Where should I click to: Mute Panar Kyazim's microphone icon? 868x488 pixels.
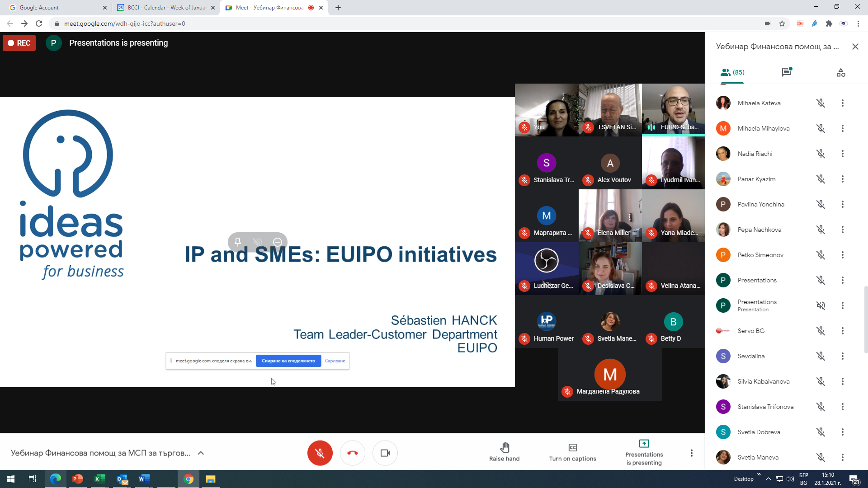click(x=821, y=179)
